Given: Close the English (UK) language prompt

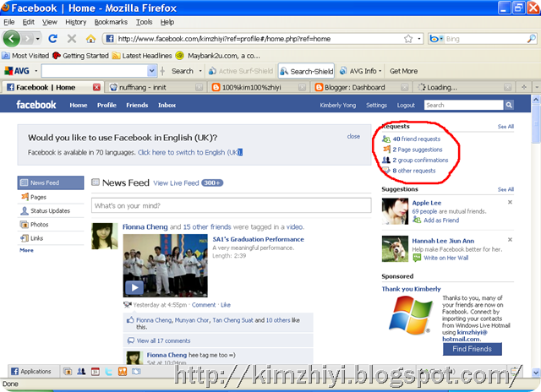Looking at the screenshot, I should pyautogui.click(x=353, y=137).
